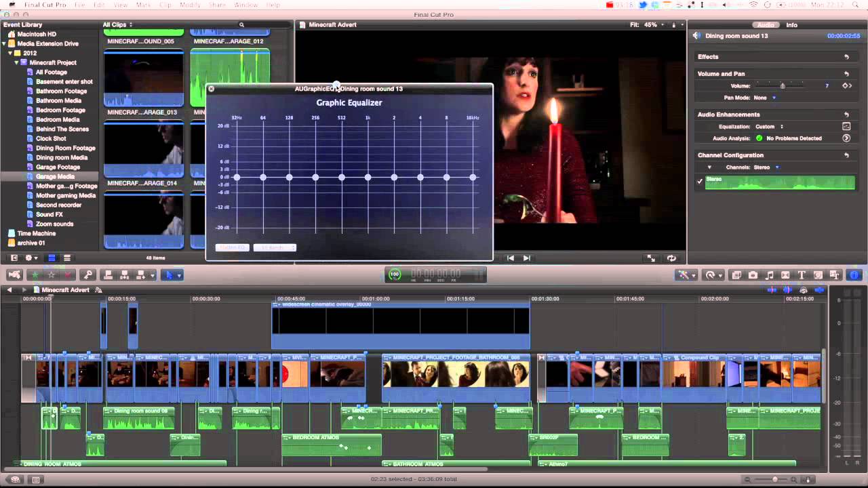Open the All Clips filter dropdown

click(x=117, y=24)
